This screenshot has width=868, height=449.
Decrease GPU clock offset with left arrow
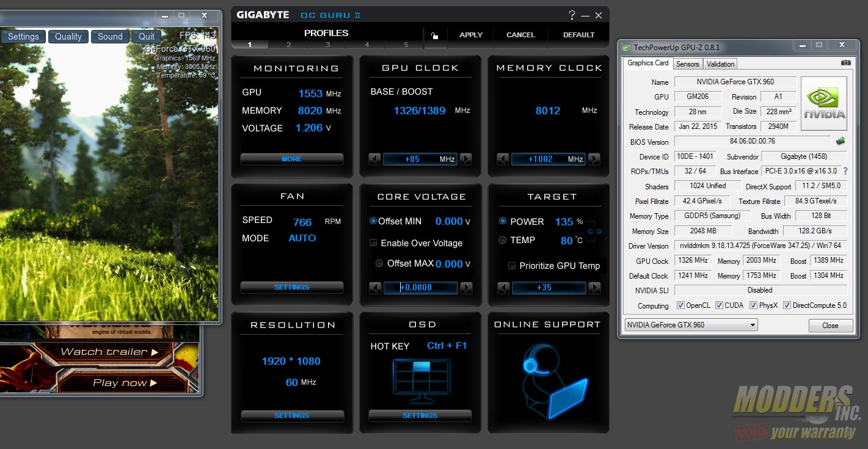tap(375, 159)
